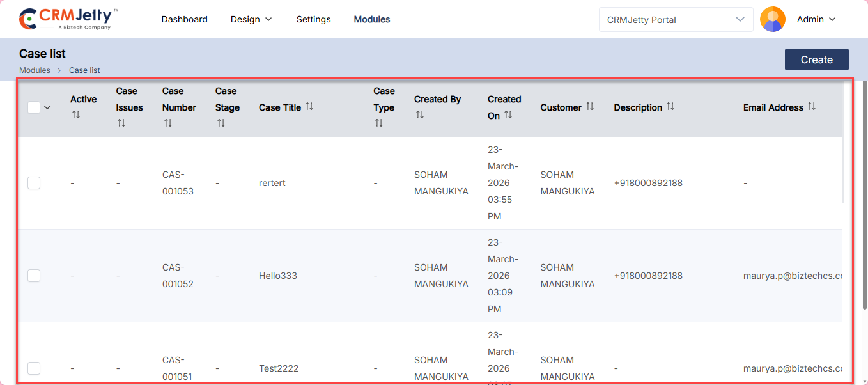Expand the Design menu dropdown
The image size is (868, 385).
251,19
